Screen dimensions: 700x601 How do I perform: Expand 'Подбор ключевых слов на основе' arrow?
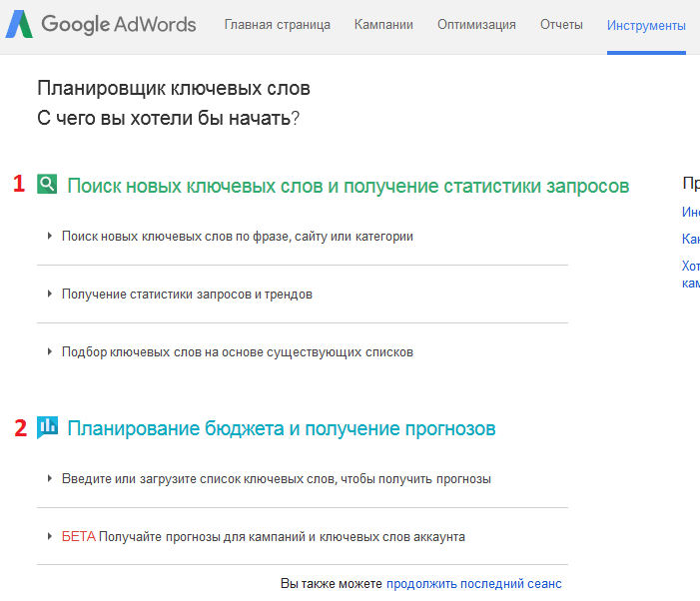pyautogui.click(x=49, y=352)
